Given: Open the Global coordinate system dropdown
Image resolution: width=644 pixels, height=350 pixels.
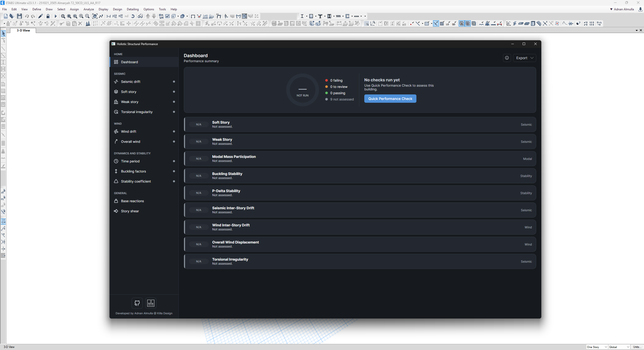Looking at the screenshot, I should pyautogui.click(x=619, y=347).
